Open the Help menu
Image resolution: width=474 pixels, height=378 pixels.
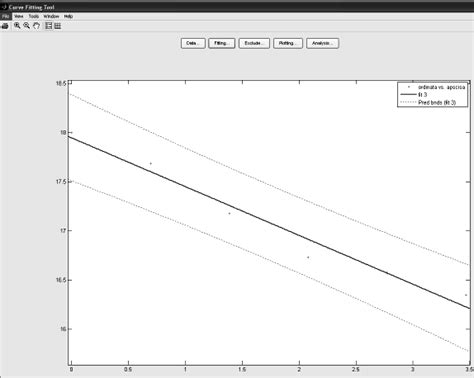tap(68, 16)
